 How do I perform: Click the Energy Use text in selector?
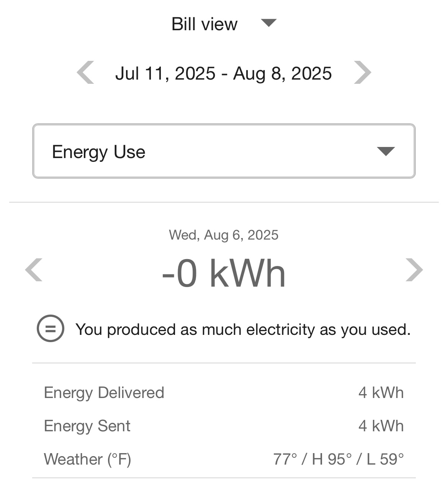point(99,152)
